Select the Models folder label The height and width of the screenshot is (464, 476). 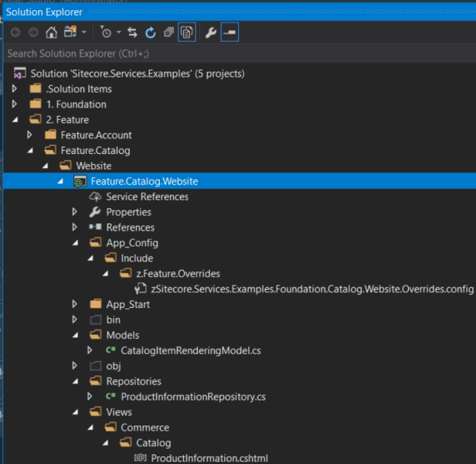123,335
